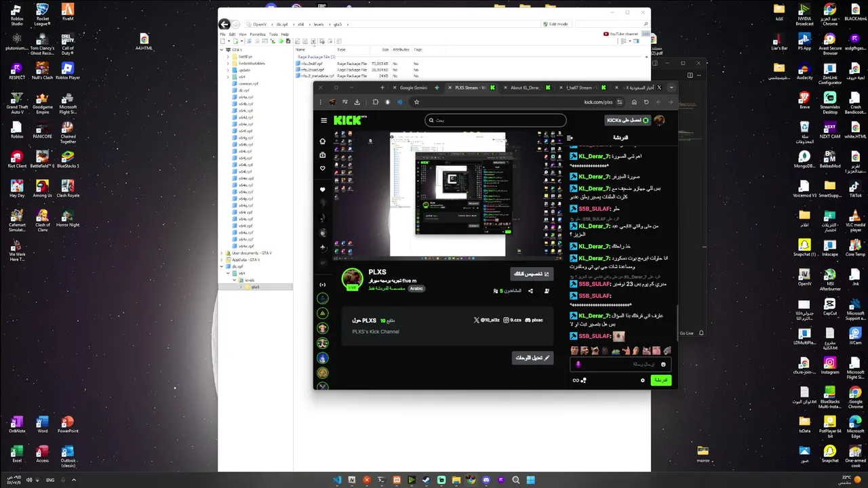Open browser tab list dropdown arrow
868x488 pixels.
671,87
